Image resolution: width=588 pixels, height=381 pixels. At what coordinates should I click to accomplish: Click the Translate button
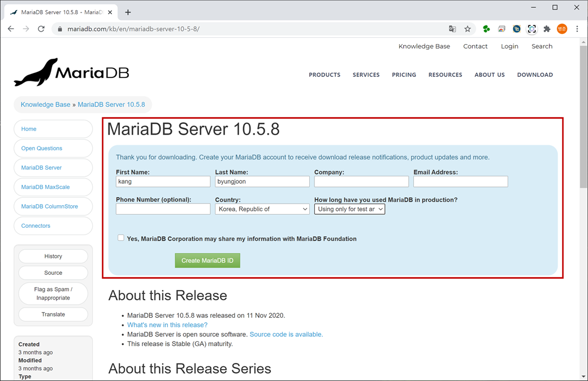click(53, 314)
